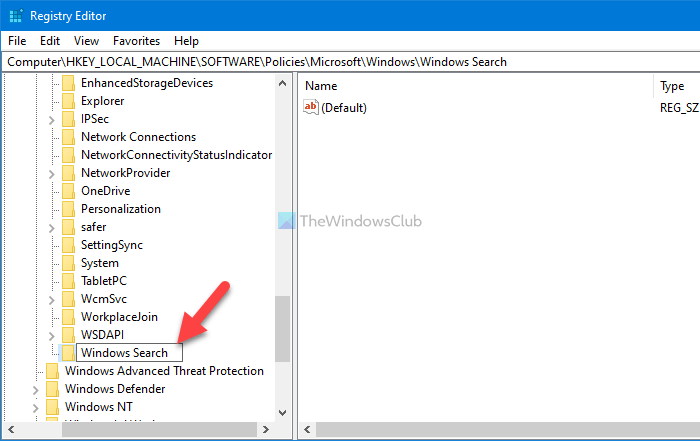Screen dimensions: 700x441
Task: Click tree pane scroll up arrow
Action: (x=282, y=83)
